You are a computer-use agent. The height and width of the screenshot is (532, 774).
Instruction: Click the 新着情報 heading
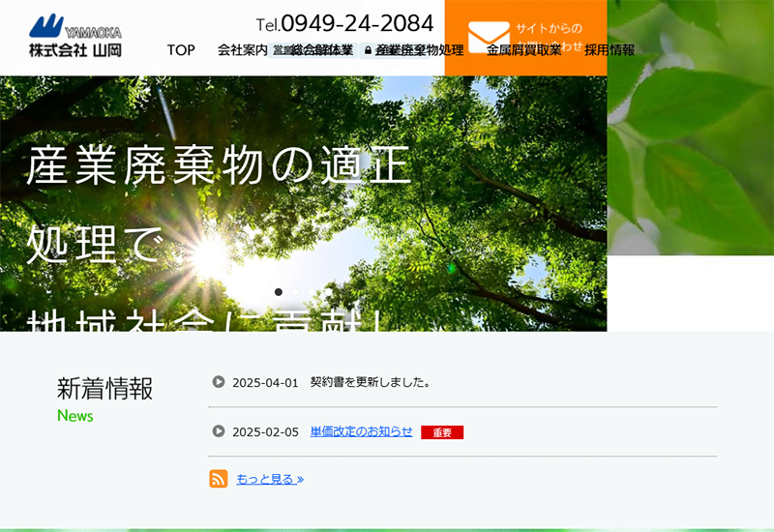point(104,389)
